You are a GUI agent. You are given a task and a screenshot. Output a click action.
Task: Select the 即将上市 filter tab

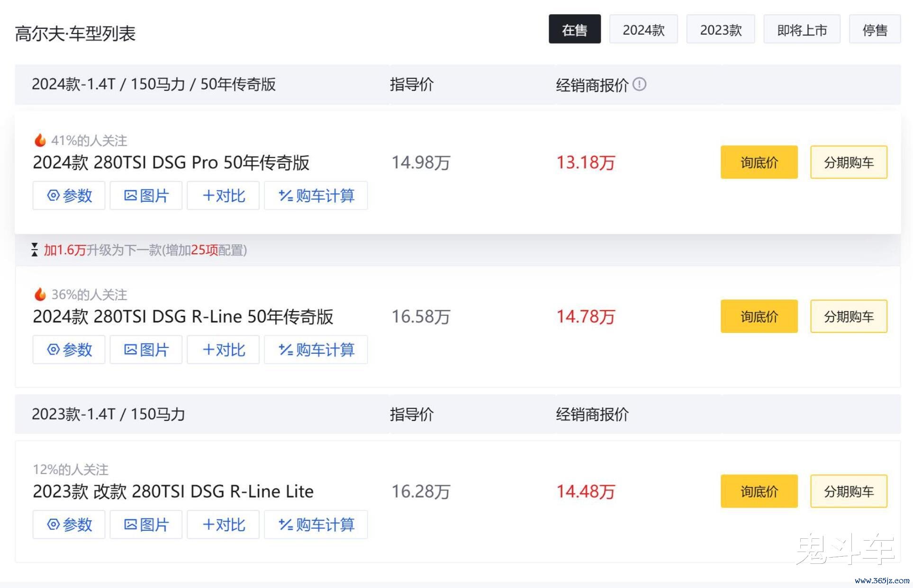tap(802, 29)
